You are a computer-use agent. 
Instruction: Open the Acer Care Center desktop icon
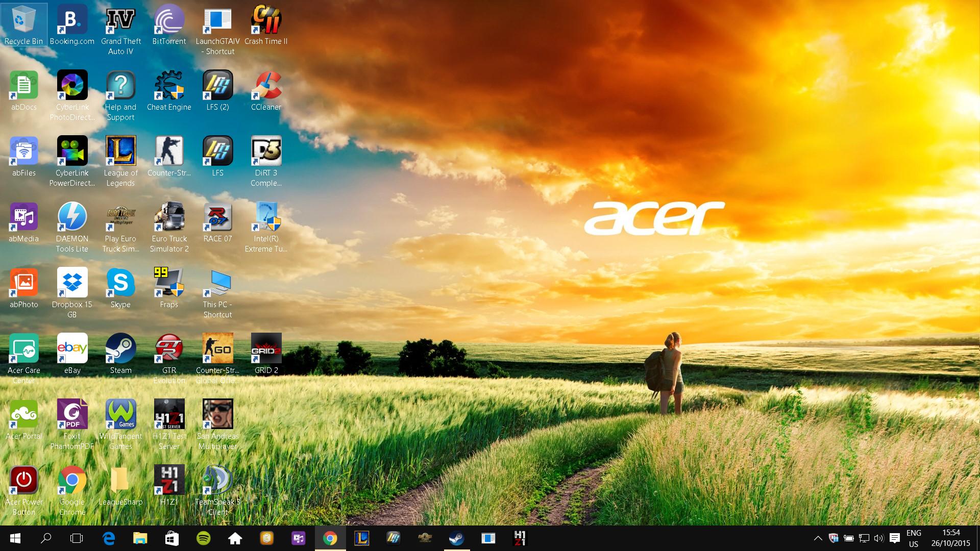tap(23, 359)
